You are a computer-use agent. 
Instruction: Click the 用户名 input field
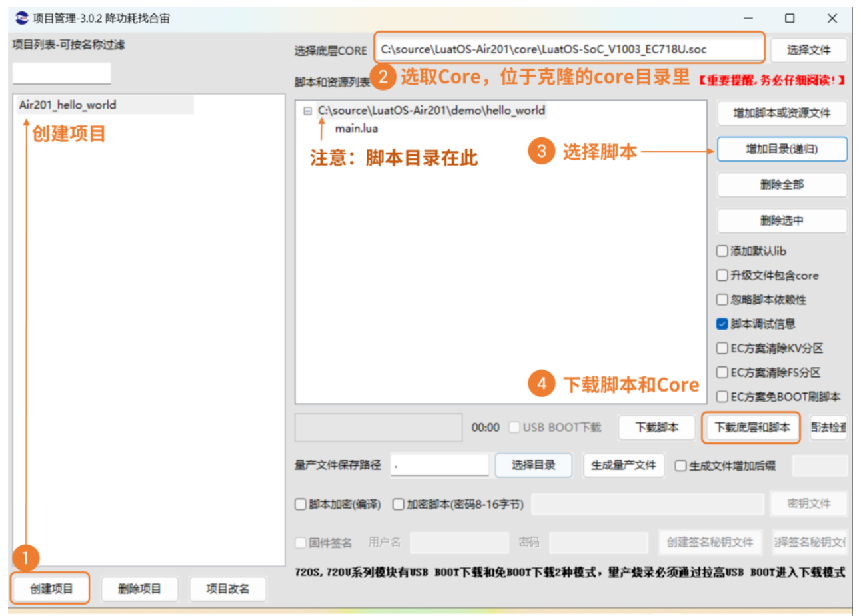tap(459, 543)
